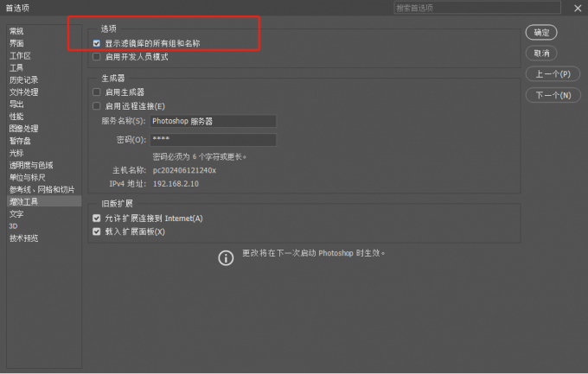
Task: Open 文字 preferences
Action: [16, 214]
